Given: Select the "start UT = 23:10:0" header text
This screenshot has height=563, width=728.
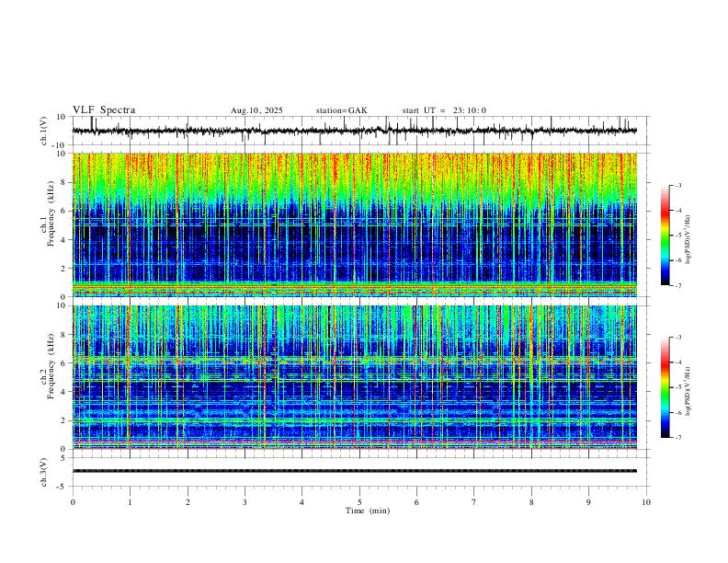Looking at the screenshot, I should point(444,110).
